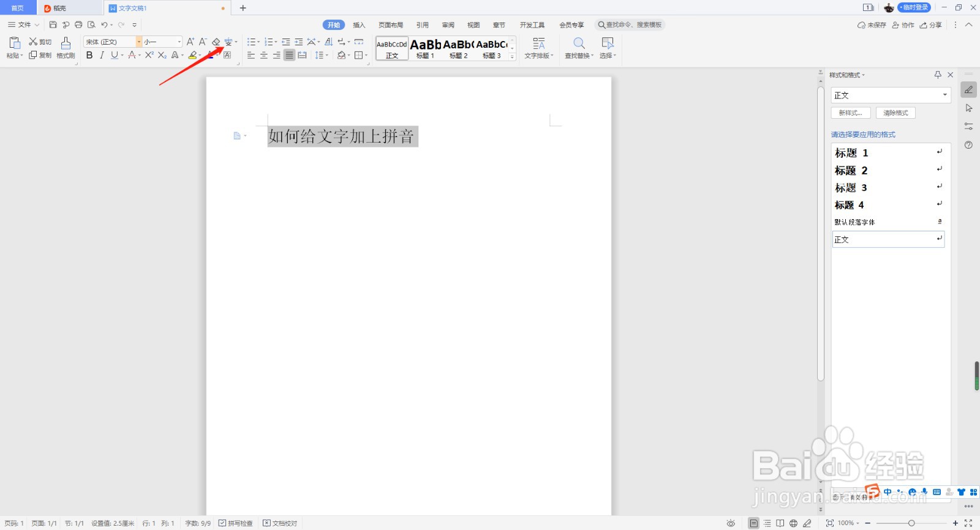Switch to outline view in status bar

pyautogui.click(x=767, y=523)
